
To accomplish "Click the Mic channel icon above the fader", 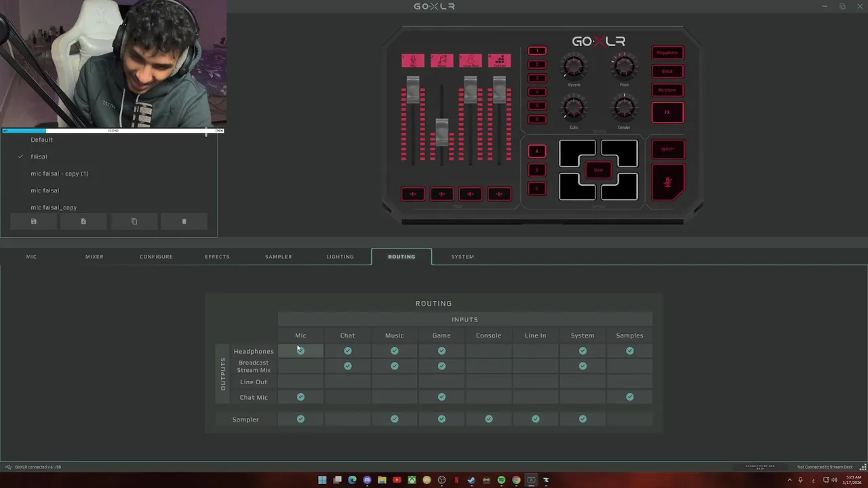I will tap(413, 61).
